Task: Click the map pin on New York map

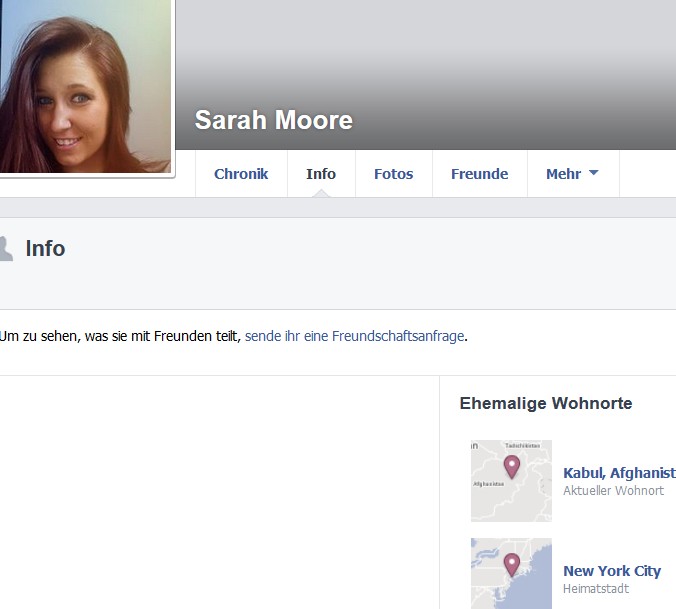Action: (x=512, y=565)
